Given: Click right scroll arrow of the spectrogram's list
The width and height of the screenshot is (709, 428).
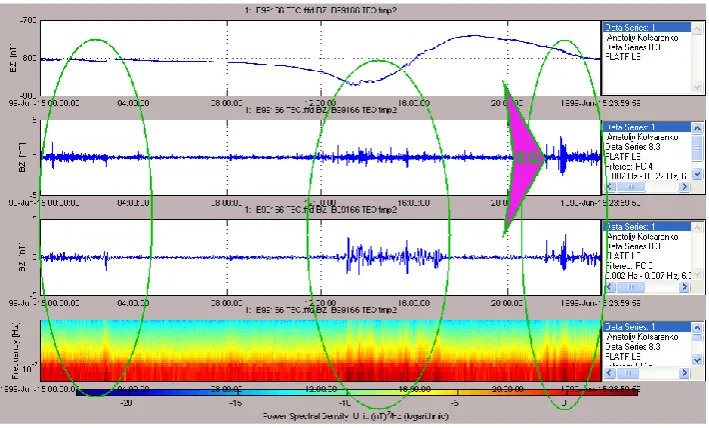Looking at the screenshot, I should pyautogui.click(x=684, y=373).
